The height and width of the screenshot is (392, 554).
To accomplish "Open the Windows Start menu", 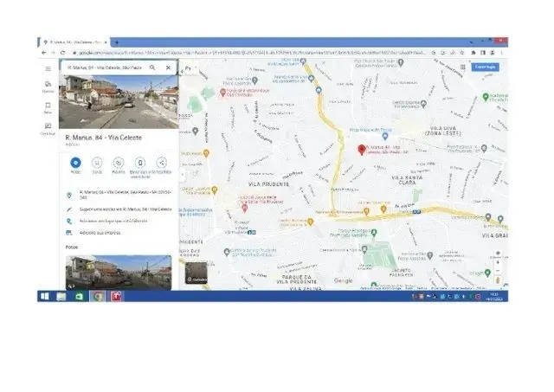I will coord(45,296).
